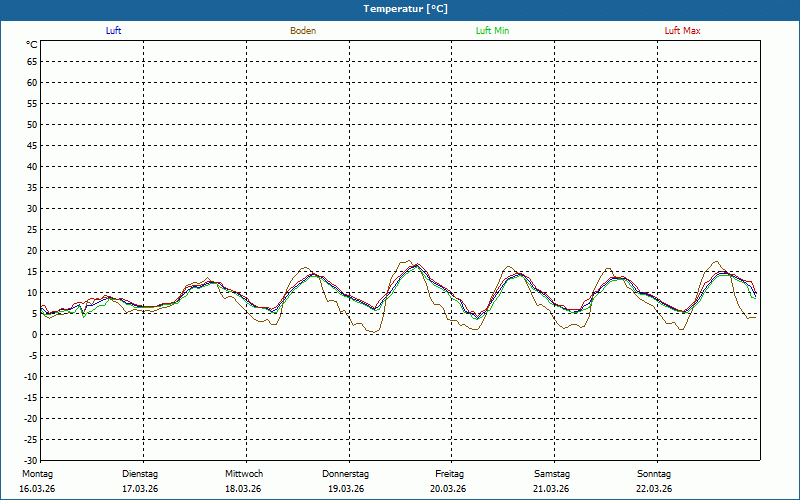800x500 pixels.
Task: Select the green 'Luft Min' legend label
Action: 492,31
